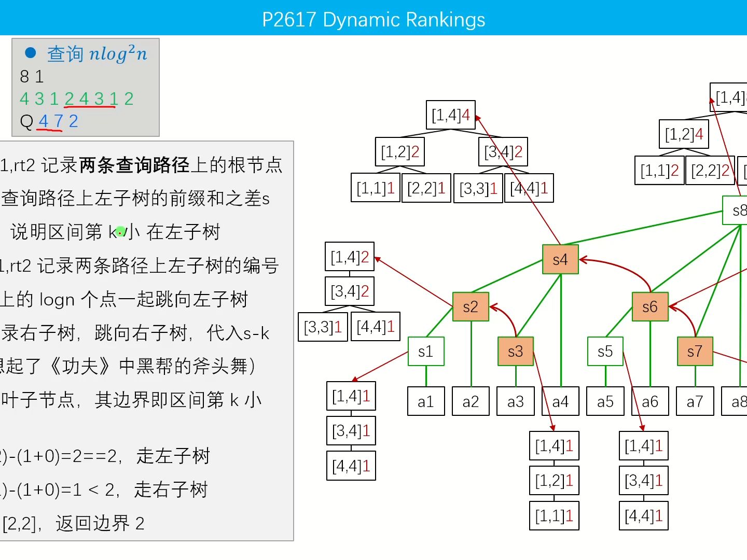Click the orange node s3
747x560 pixels.
click(516, 352)
